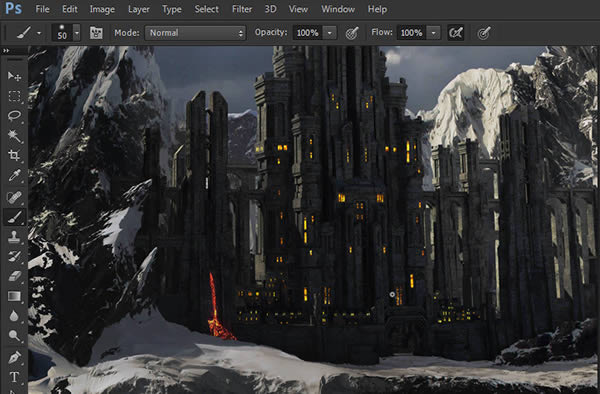This screenshot has height=394, width=600.
Task: Open the 3D menu
Action: click(x=271, y=9)
